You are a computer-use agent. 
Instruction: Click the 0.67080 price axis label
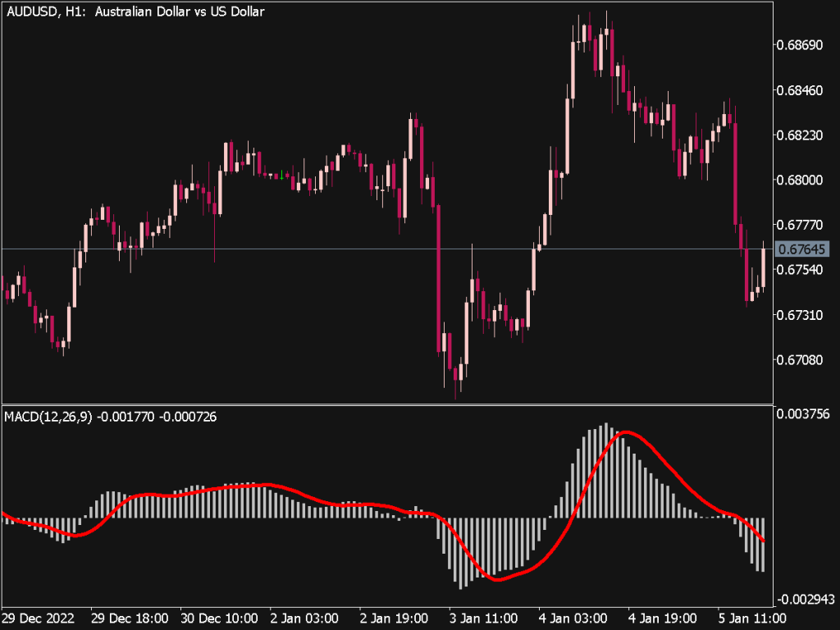click(x=798, y=360)
